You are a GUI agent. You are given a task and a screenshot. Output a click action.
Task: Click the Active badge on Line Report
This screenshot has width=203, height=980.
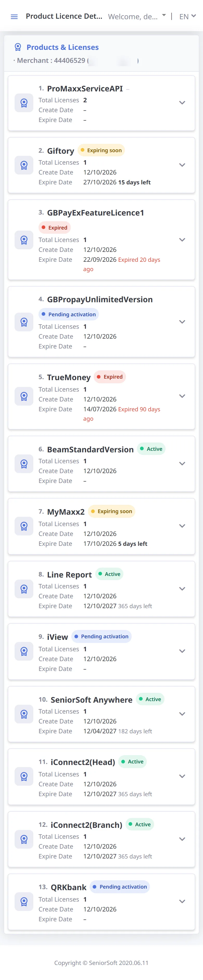(109, 574)
